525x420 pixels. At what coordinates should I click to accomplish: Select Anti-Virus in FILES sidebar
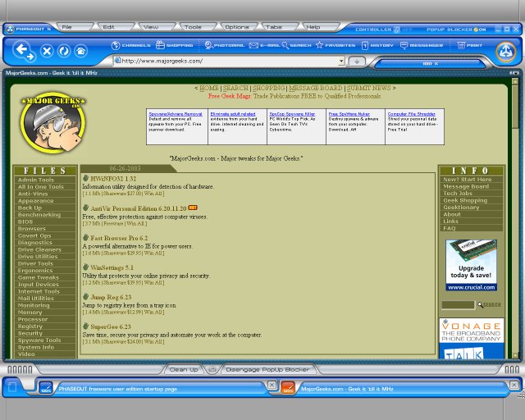click(45, 194)
